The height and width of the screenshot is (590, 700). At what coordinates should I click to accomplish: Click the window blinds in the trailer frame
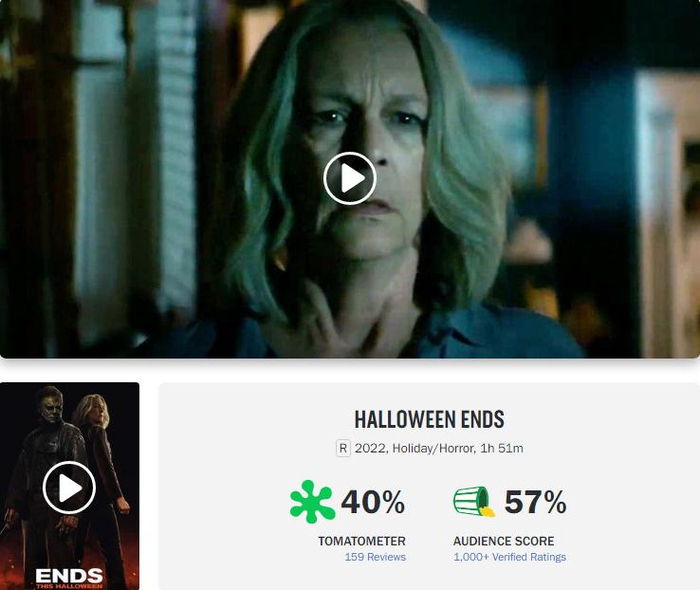coord(176,156)
